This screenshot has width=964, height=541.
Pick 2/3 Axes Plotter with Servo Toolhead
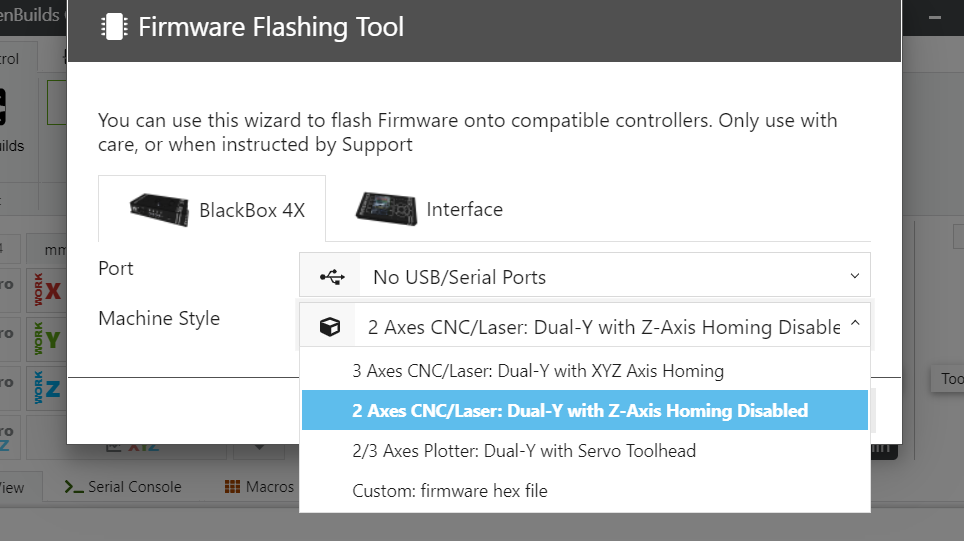(x=524, y=451)
